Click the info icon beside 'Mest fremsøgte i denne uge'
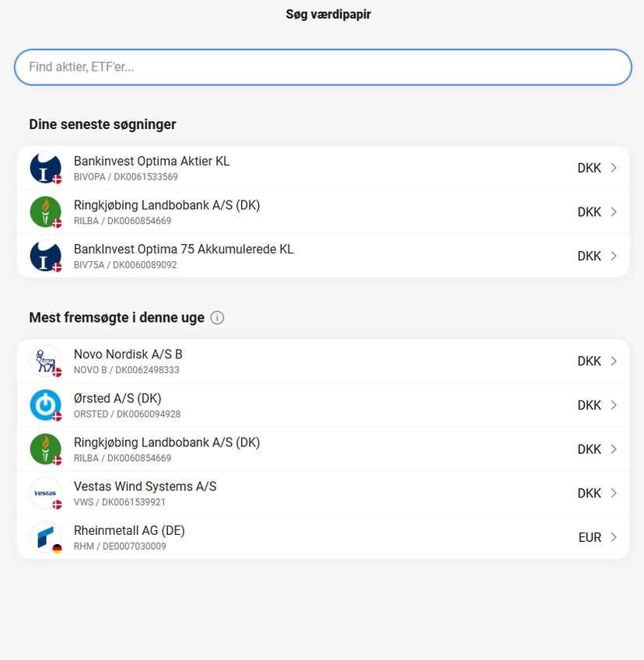Image resolution: width=644 pixels, height=660 pixels. [x=217, y=318]
